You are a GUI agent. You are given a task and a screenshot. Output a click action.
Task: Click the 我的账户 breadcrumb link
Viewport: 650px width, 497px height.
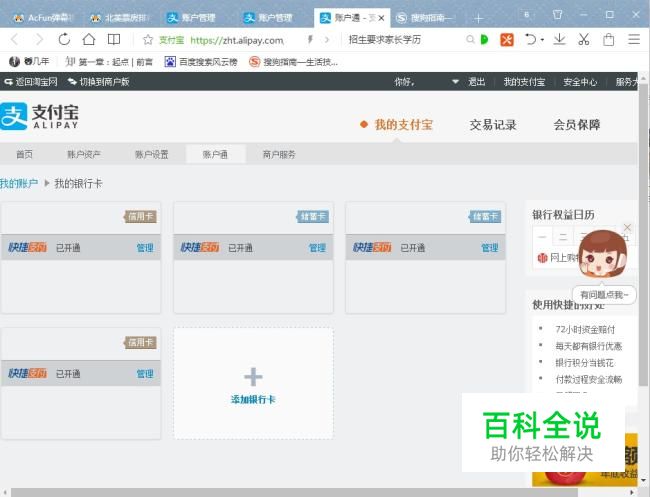(19, 183)
